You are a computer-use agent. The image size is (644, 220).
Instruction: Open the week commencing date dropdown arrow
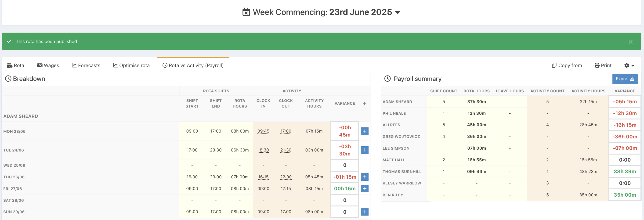398,12
